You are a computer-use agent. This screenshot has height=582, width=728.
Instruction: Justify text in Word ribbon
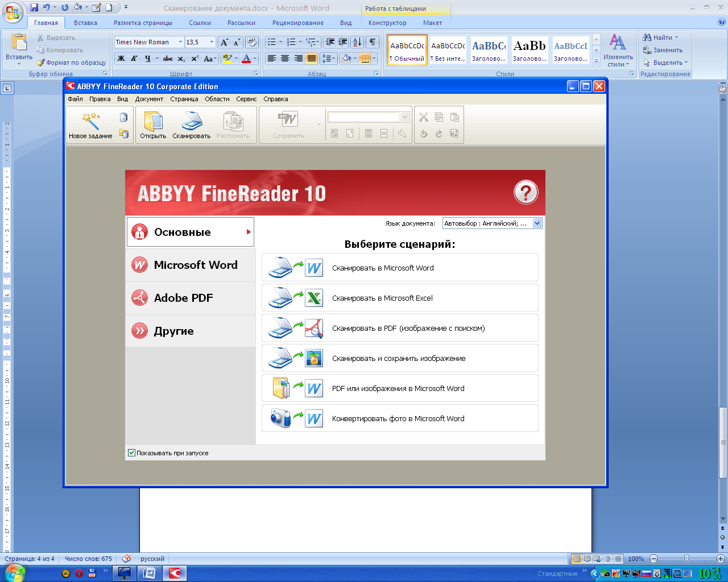(312, 58)
